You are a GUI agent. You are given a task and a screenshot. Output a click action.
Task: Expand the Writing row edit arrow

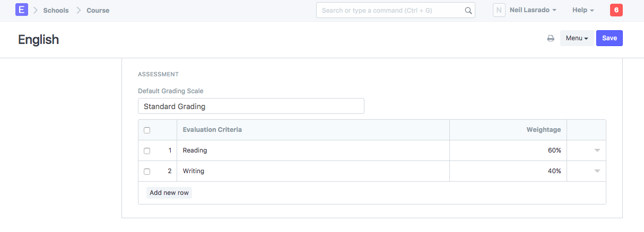pos(597,171)
